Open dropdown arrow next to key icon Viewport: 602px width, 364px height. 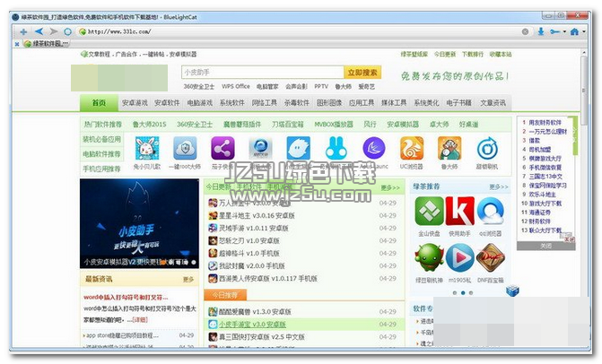click(564, 32)
